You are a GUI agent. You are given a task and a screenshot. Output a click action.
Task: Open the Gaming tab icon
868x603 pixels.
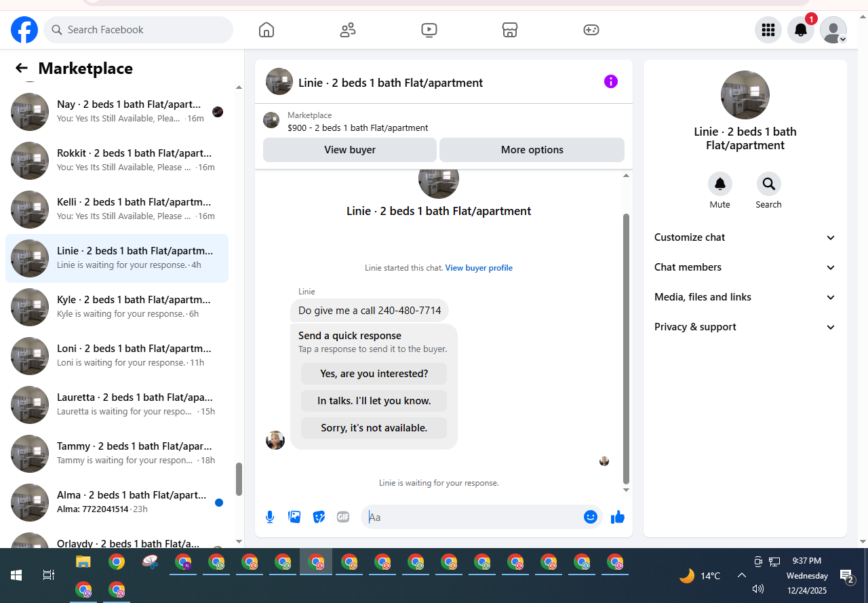pos(591,30)
